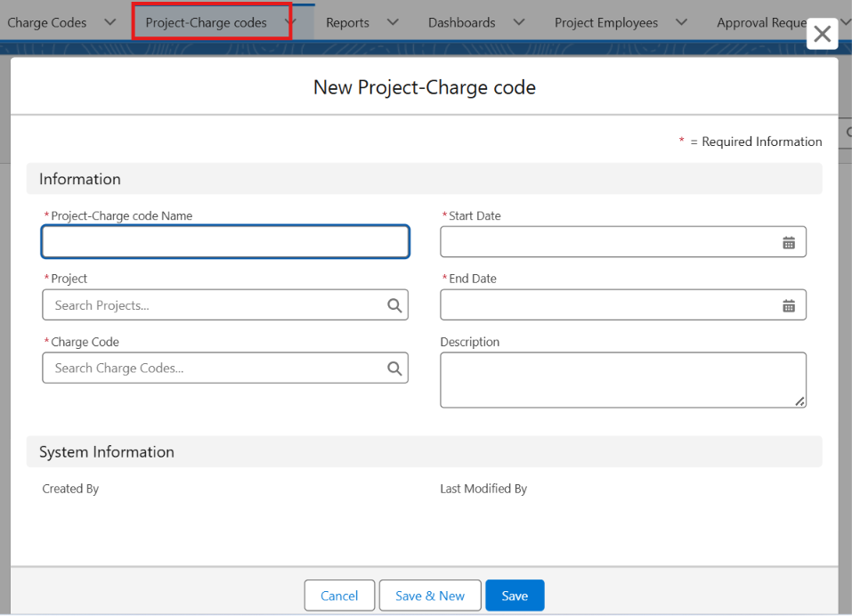Screen dimensions: 852x616
Task: Cancel the new record dialog
Action: point(339,596)
